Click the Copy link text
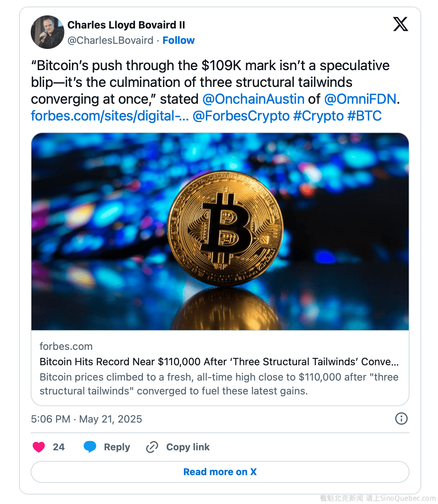The width and height of the screenshot is (438, 504). click(188, 447)
